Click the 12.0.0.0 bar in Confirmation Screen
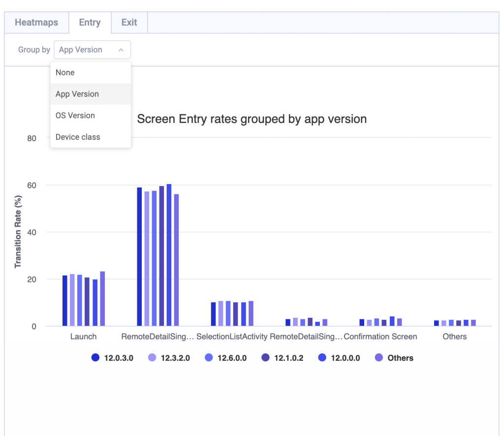The image size is (504, 436). (x=392, y=321)
